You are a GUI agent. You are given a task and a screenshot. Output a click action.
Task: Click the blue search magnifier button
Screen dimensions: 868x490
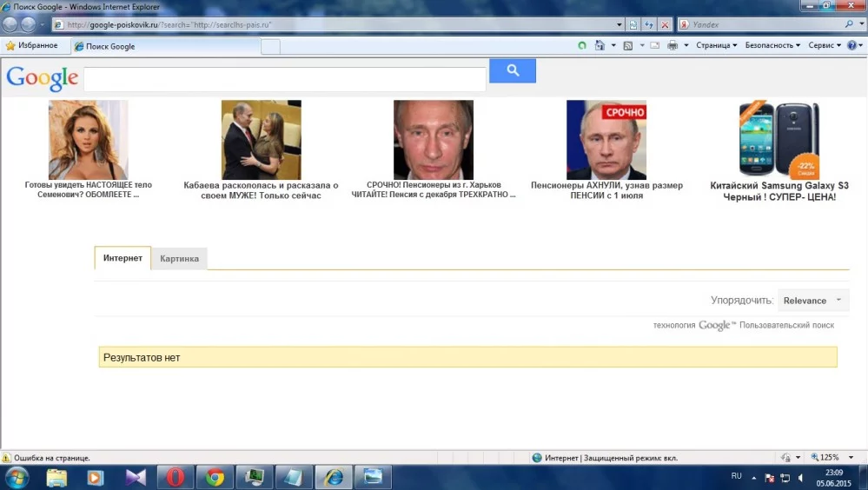point(512,71)
